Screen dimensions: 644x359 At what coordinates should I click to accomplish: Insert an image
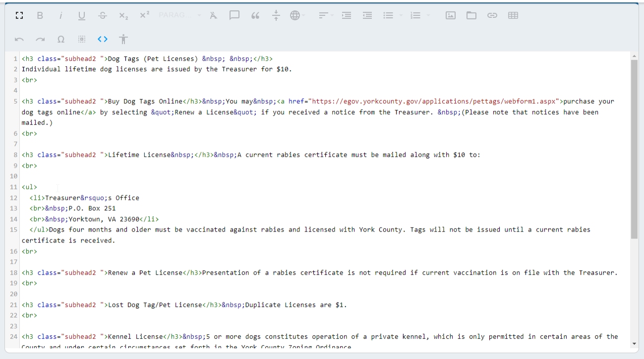451,15
